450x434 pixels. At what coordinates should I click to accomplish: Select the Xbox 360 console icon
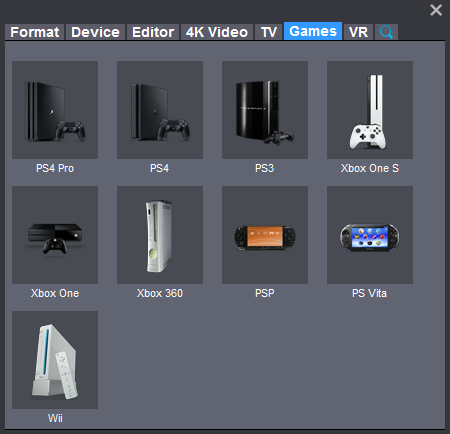tap(160, 235)
